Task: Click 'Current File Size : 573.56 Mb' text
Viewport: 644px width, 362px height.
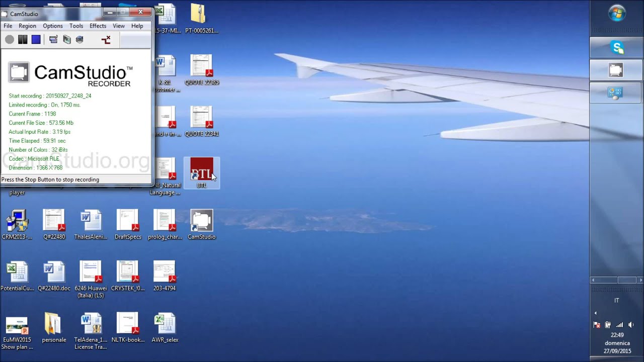Action: click(x=41, y=123)
